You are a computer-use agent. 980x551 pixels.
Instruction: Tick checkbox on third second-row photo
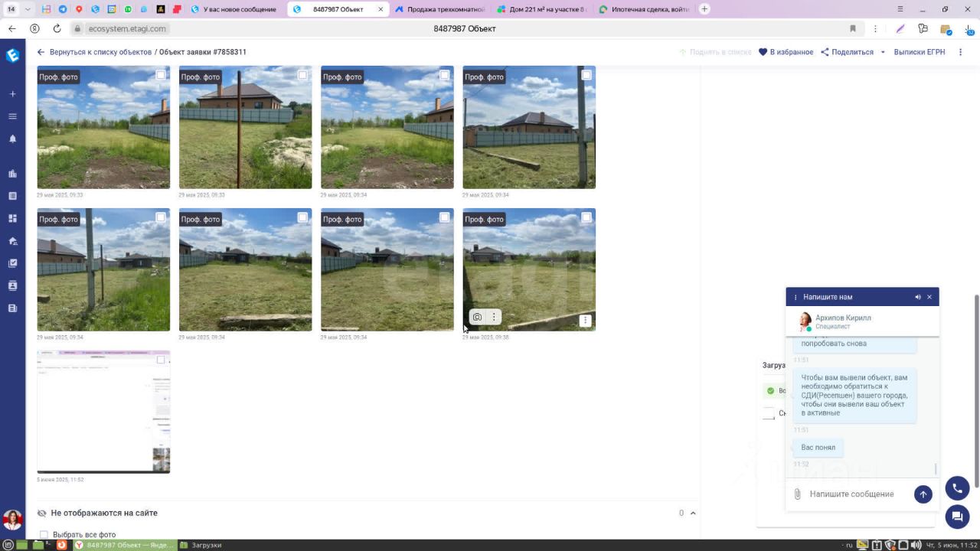pos(445,217)
